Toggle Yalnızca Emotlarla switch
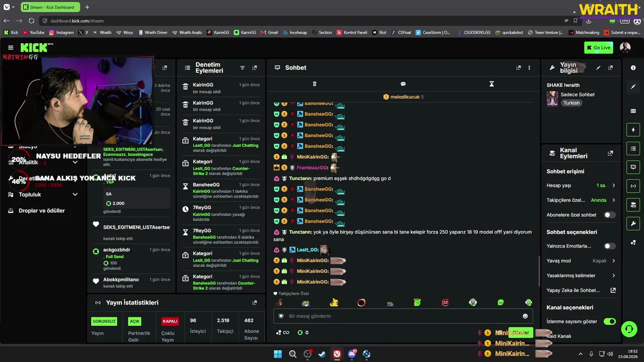Image resolution: width=644 pixels, height=362 pixels. (609, 246)
